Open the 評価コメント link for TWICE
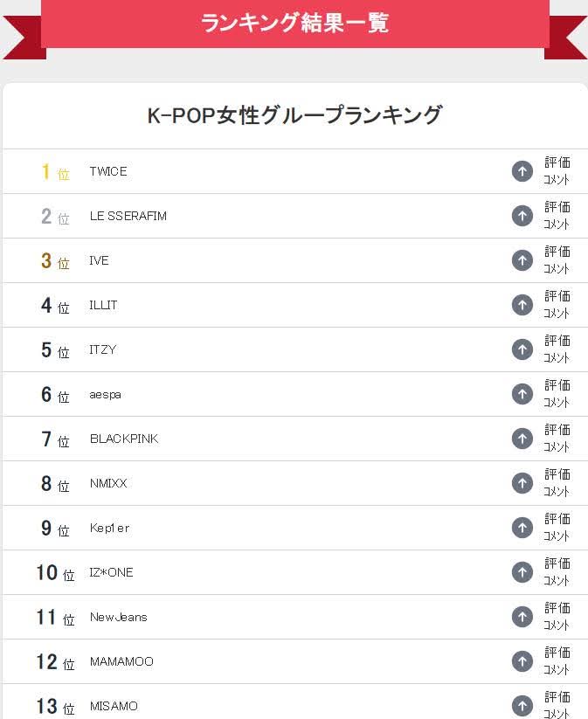Image resolution: width=588 pixels, height=719 pixels. tap(557, 171)
